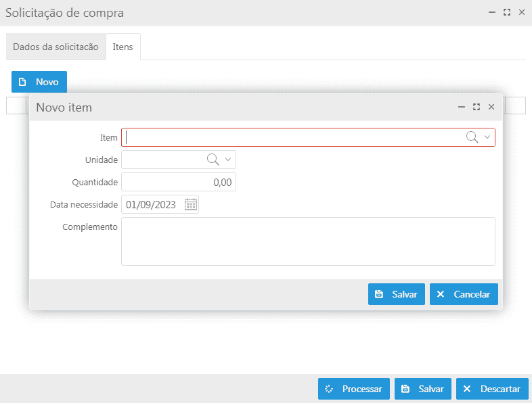Viewport: 532px width, 403px height.
Task: Maximize the Novo item dialog
Action: [x=476, y=107]
